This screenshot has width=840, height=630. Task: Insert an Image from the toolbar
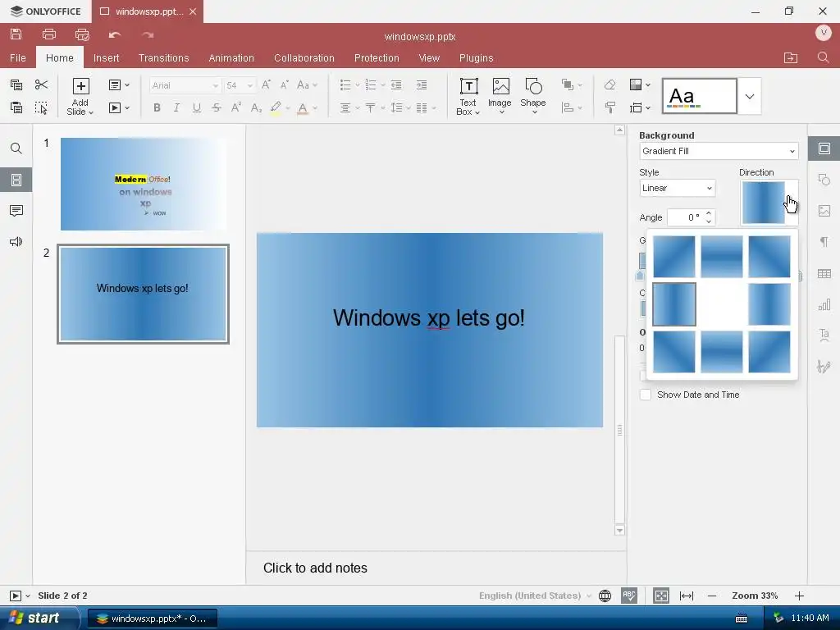(500, 96)
